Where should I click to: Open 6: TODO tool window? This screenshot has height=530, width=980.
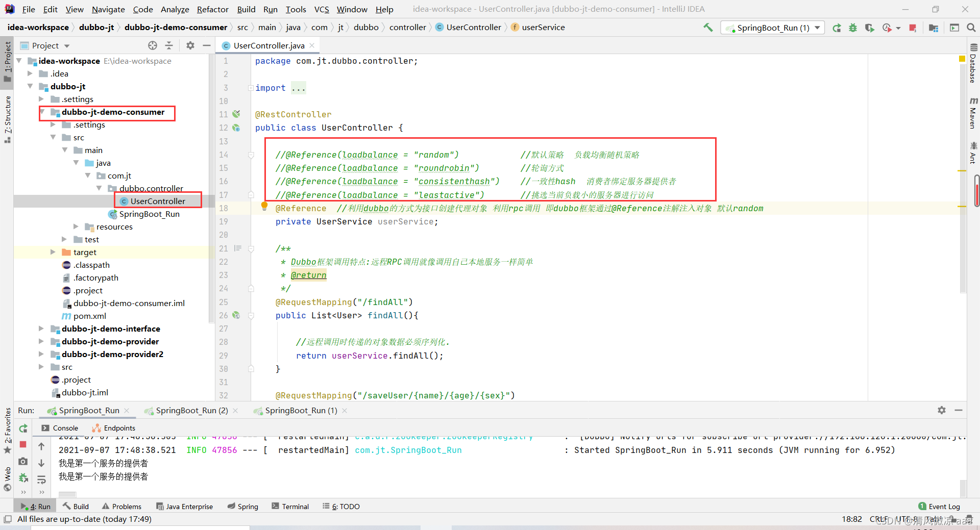(341, 507)
